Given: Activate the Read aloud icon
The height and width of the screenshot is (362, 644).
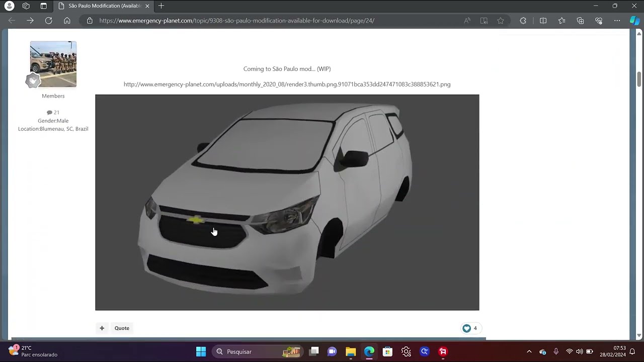Looking at the screenshot, I should (x=467, y=21).
